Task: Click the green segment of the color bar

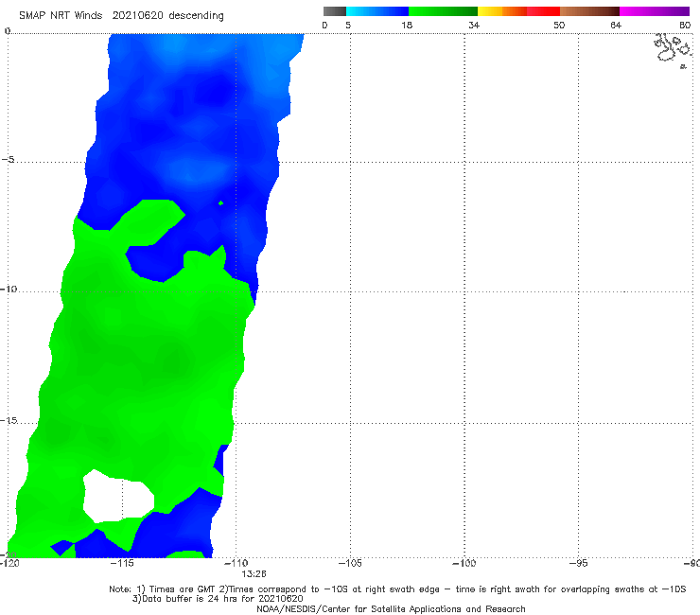Action: pyautogui.click(x=443, y=11)
